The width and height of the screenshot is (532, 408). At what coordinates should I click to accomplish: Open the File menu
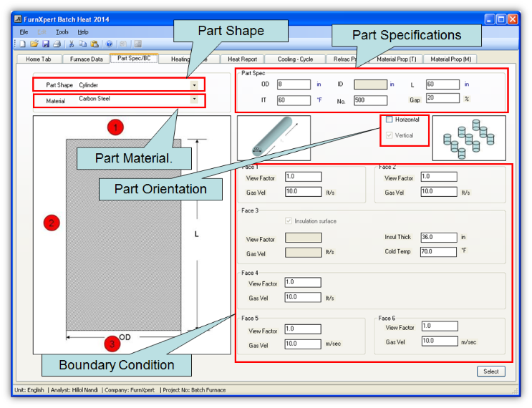24,32
